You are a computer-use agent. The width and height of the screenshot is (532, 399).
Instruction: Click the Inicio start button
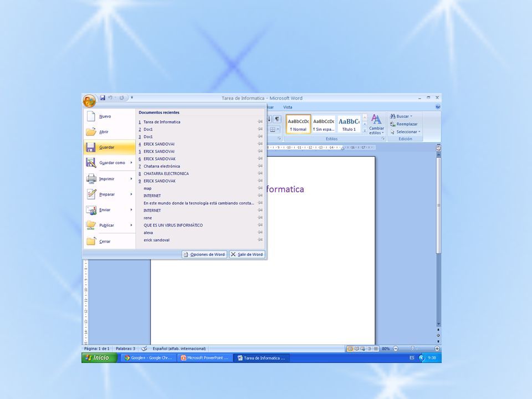pos(99,358)
